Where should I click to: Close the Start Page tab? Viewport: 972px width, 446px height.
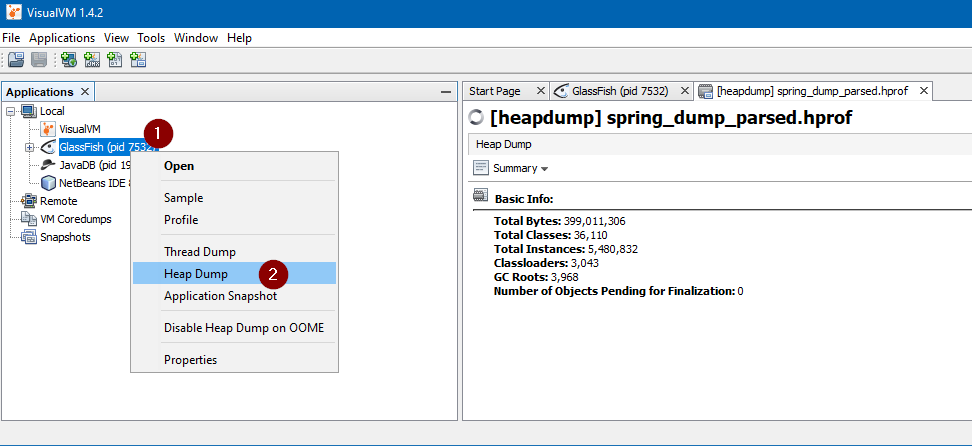[x=540, y=91]
